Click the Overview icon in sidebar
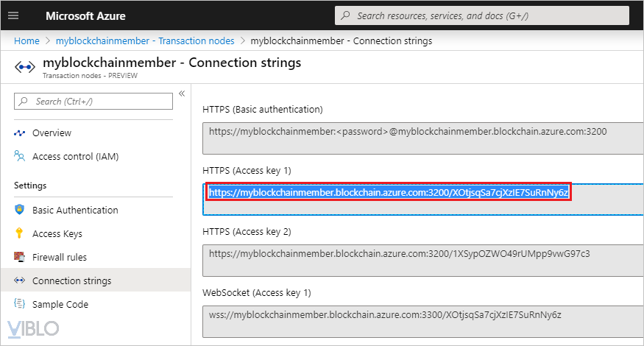644x346 pixels. (20, 133)
